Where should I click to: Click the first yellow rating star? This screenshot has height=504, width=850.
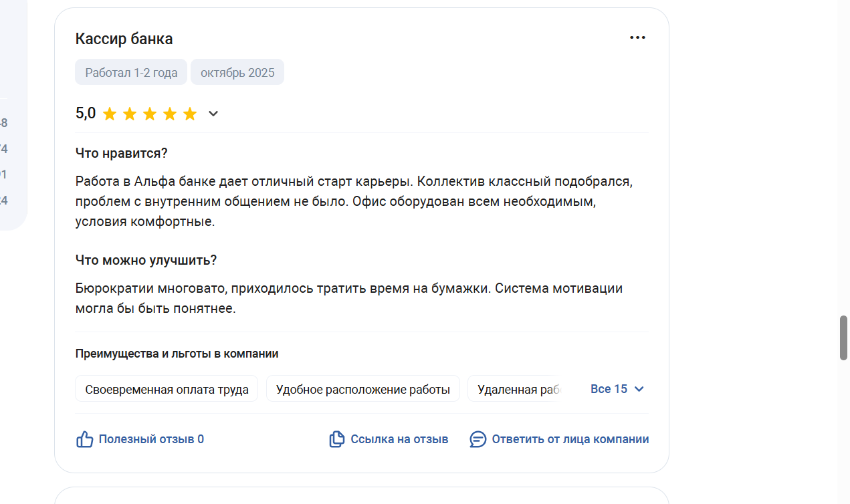(x=110, y=114)
